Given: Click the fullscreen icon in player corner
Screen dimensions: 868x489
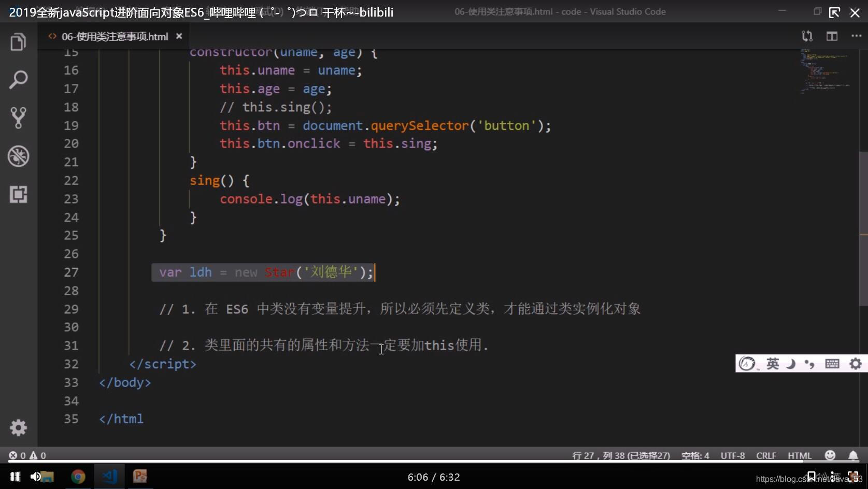Looking at the screenshot, I should pyautogui.click(x=853, y=477).
